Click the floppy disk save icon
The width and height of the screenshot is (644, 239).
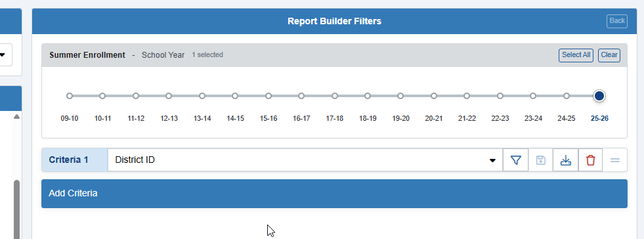[540, 160]
